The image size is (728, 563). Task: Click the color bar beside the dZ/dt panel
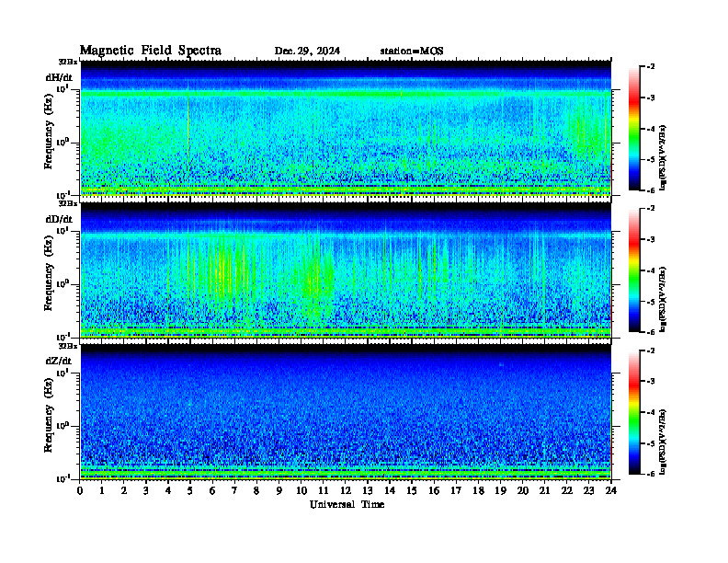tap(634, 412)
